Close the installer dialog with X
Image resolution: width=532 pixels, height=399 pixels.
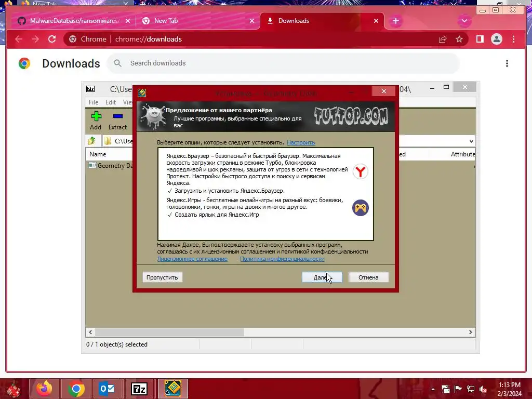(384, 91)
